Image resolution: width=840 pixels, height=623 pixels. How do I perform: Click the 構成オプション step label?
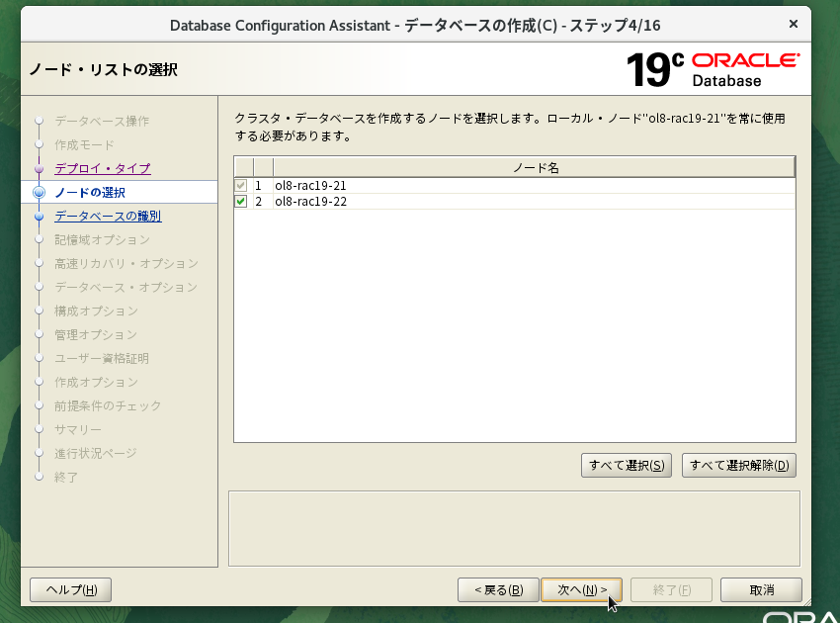[96, 311]
